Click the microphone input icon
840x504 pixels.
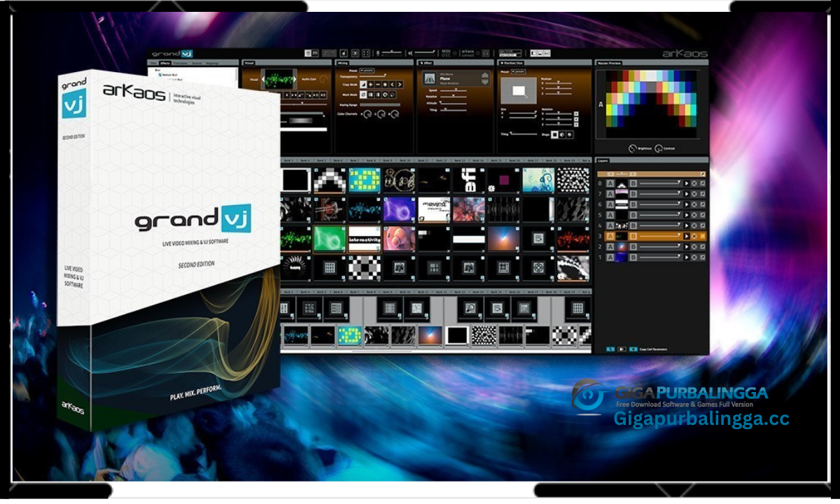click(378, 53)
